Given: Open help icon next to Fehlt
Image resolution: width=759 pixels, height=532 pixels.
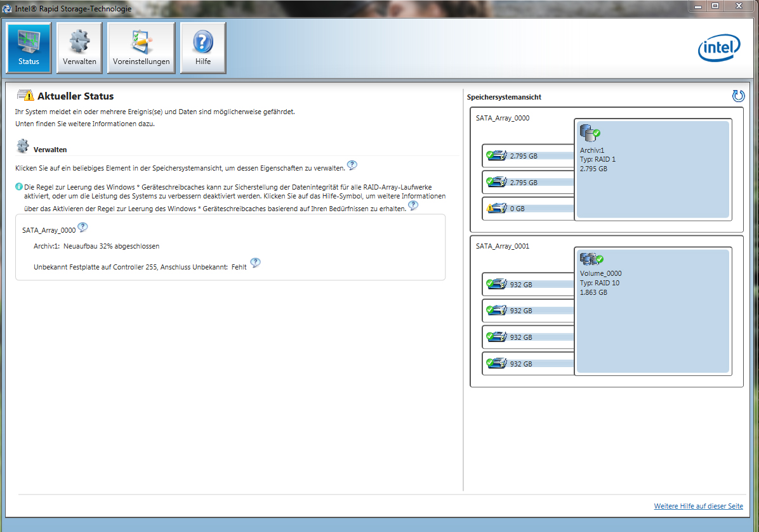Looking at the screenshot, I should click(x=255, y=263).
